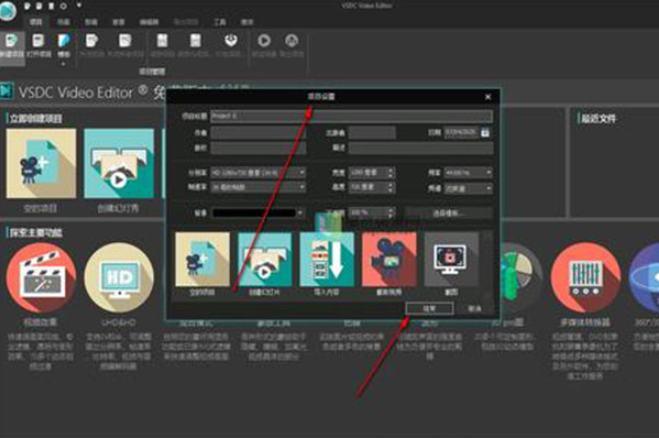Choose the Blank Project thumbnail in the dialog
The height and width of the screenshot is (438, 659).
tap(203, 259)
